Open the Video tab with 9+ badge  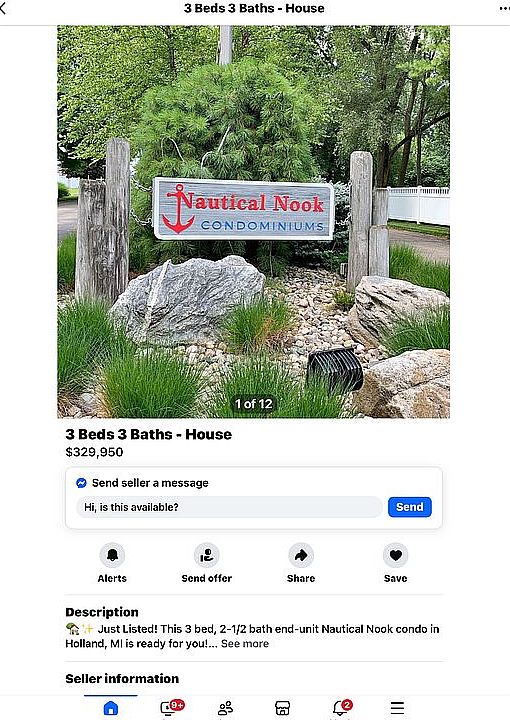(x=171, y=707)
